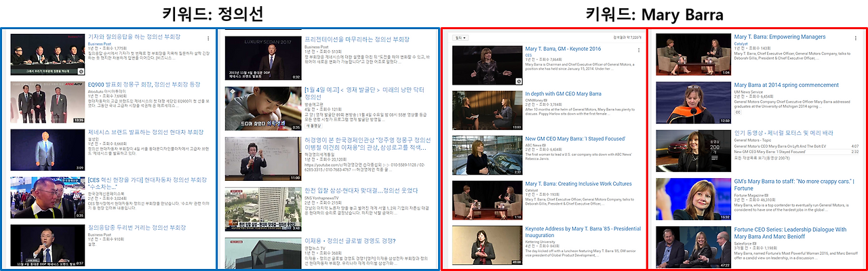Click watch later icon on 기자와 질의응답 thumbnail

[81, 70]
